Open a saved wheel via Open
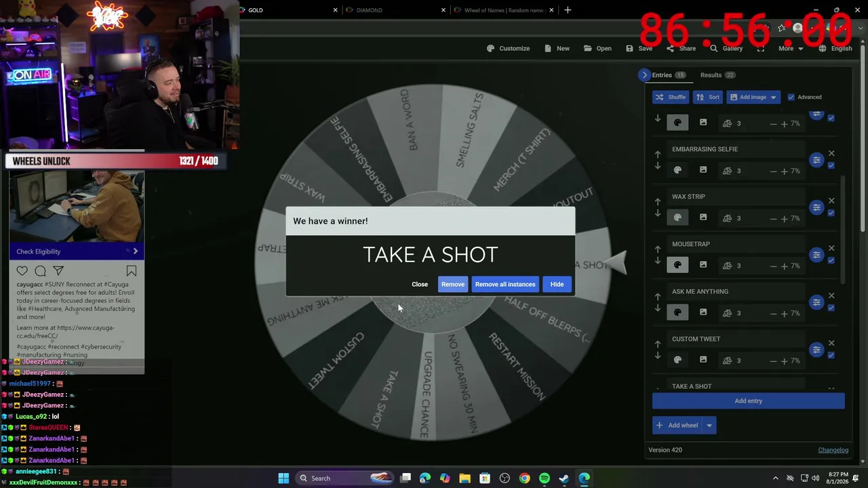Viewport: 868px width, 488px height. coord(597,48)
